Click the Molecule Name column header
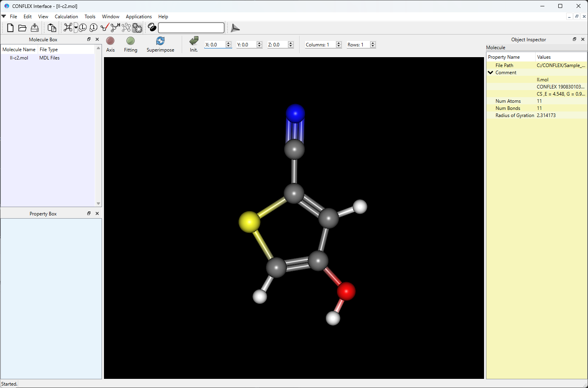Image resolution: width=588 pixels, height=388 pixels. pos(19,50)
